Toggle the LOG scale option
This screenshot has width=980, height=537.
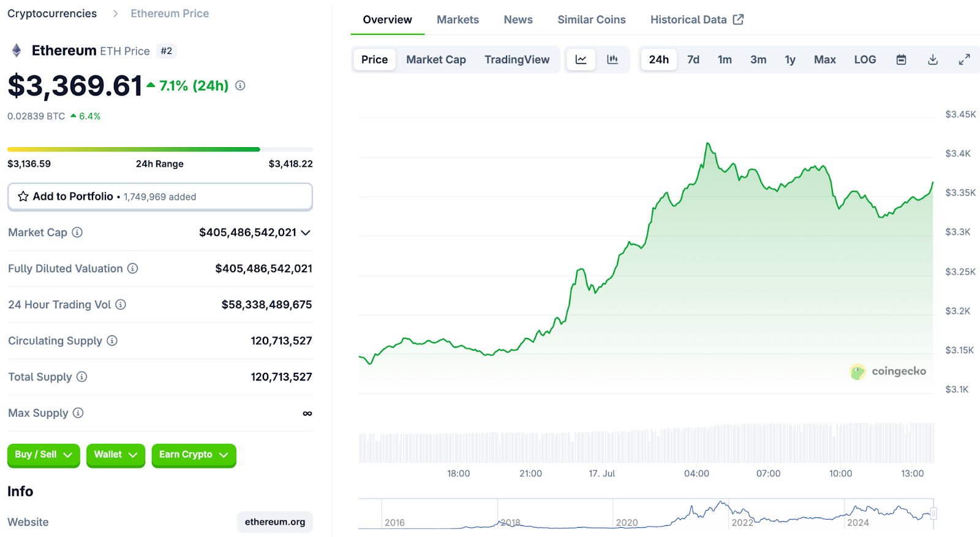(x=865, y=59)
